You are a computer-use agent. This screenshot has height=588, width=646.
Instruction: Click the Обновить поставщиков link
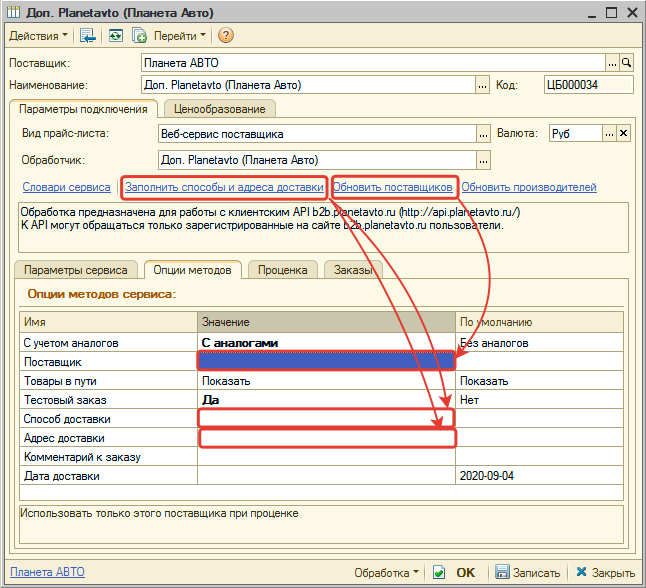tap(393, 187)
